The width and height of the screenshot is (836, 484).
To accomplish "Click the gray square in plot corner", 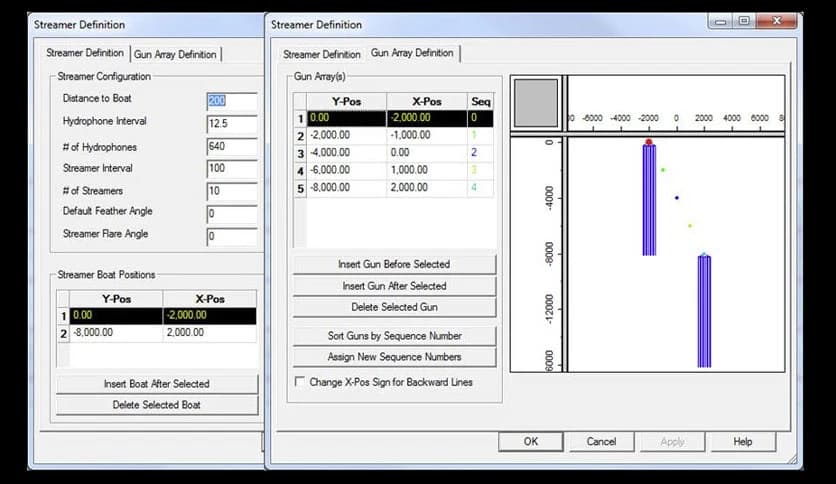I will click(536, 103).
